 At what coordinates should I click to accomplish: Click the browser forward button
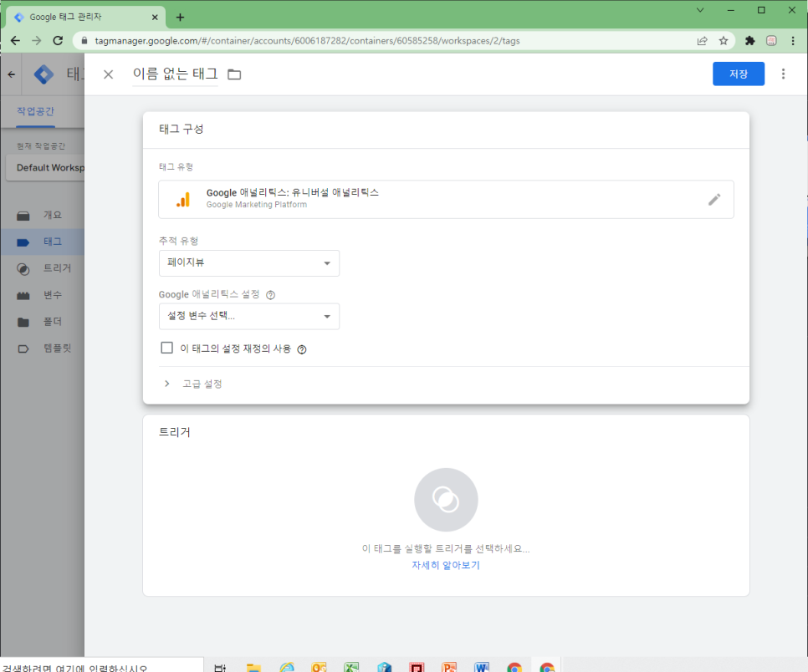[x=37, y=41]
